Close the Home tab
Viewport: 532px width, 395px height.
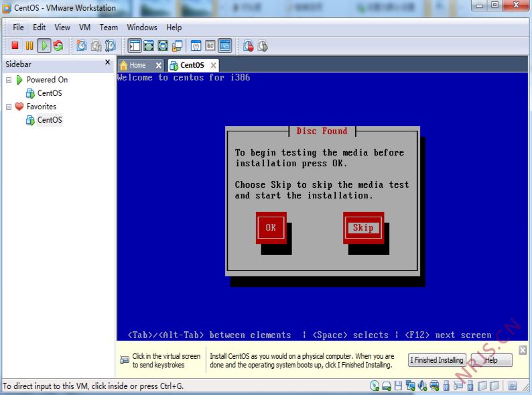pos(158,65)
